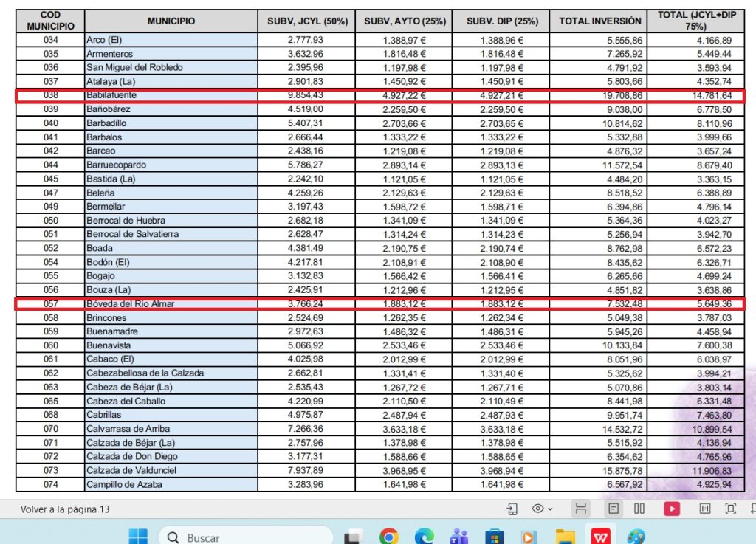This screenshot has height=544, width=756.
Task: Click Volver a la página 13
Action: tap(65, 509)
